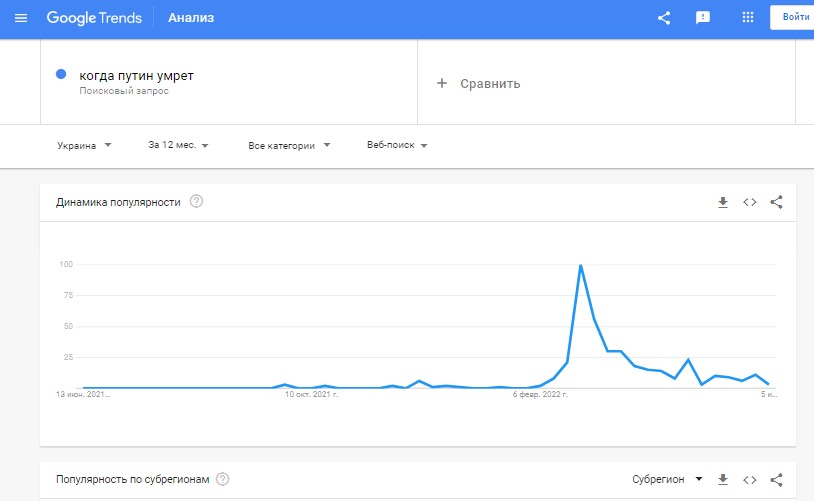
Task: Share the interest over time chart
Action: click(777, 202)
